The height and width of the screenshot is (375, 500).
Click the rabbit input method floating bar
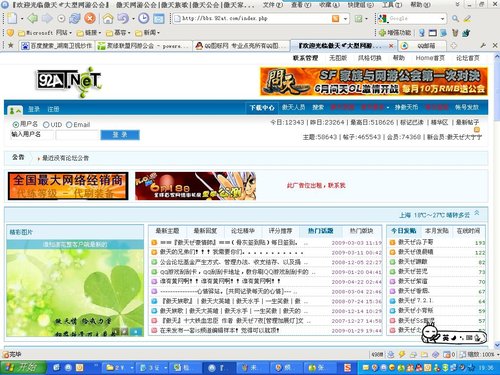tap(453, 335)
